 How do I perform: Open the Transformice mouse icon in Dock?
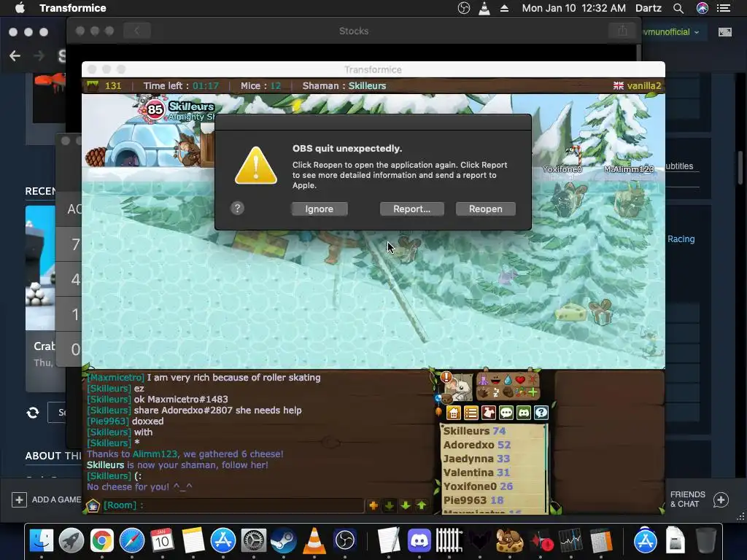[x=510, y=541]
